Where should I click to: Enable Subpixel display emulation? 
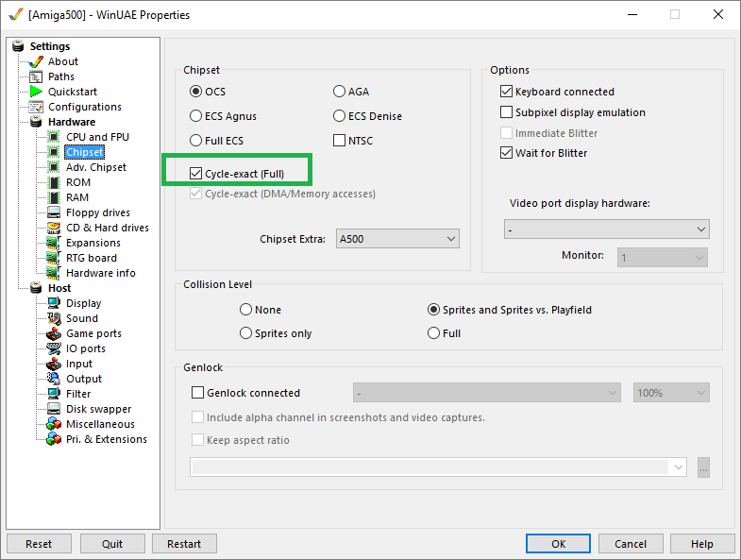[x=506, y=112]
